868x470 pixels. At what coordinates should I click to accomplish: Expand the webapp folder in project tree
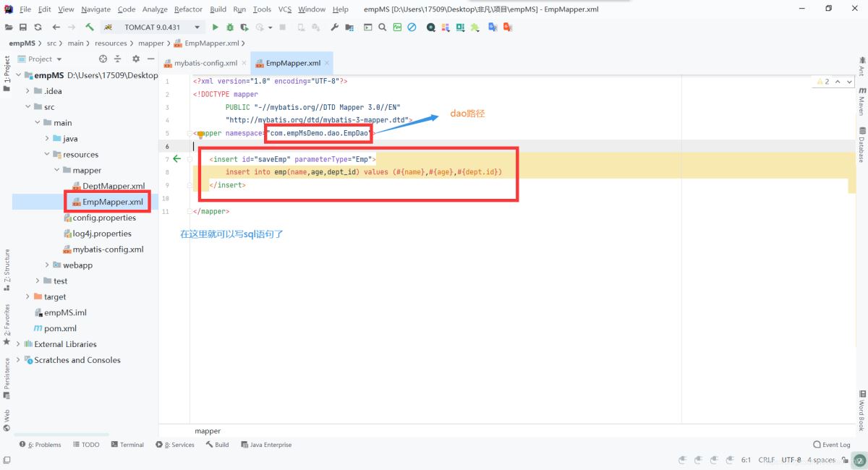48,265
